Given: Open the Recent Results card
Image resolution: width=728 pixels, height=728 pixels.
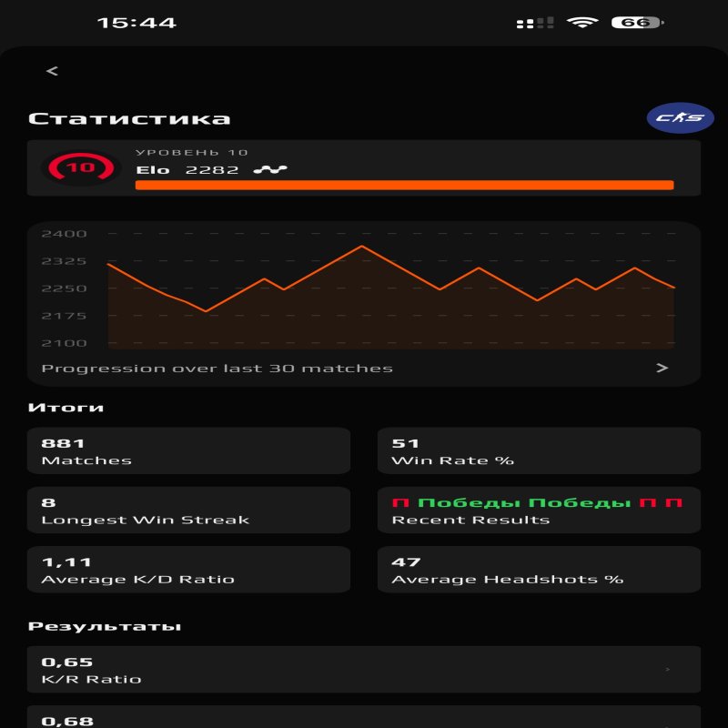Looking at the screenshot, I should 538,510.
